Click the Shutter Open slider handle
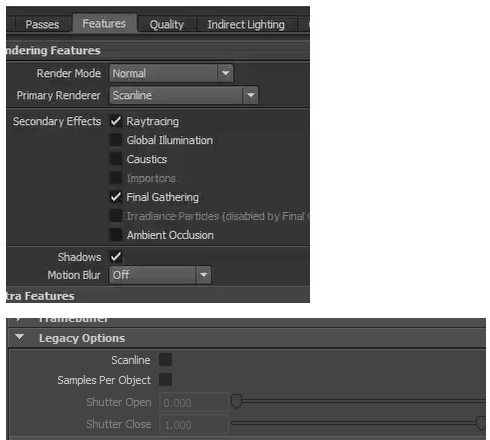 (x=236, y=401)
